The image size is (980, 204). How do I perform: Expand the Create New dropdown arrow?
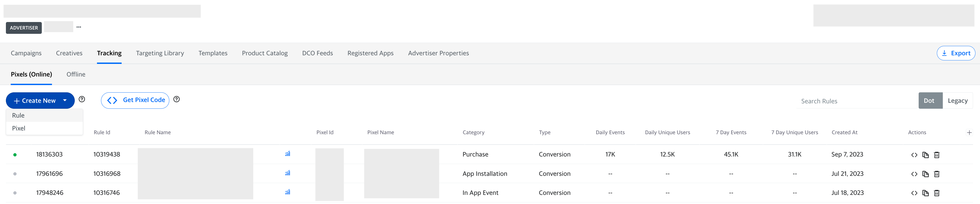tap(65, 100)
